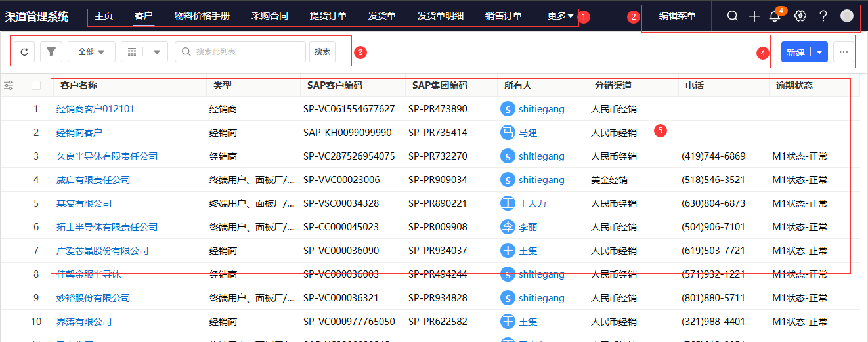Open the filter funnel icon
Viewport: 868px width, 342px height.
[x=51, y=52]
